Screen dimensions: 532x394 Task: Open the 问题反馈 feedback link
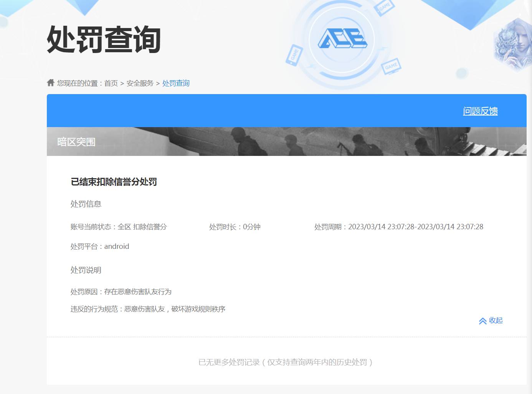coord(480,111)
